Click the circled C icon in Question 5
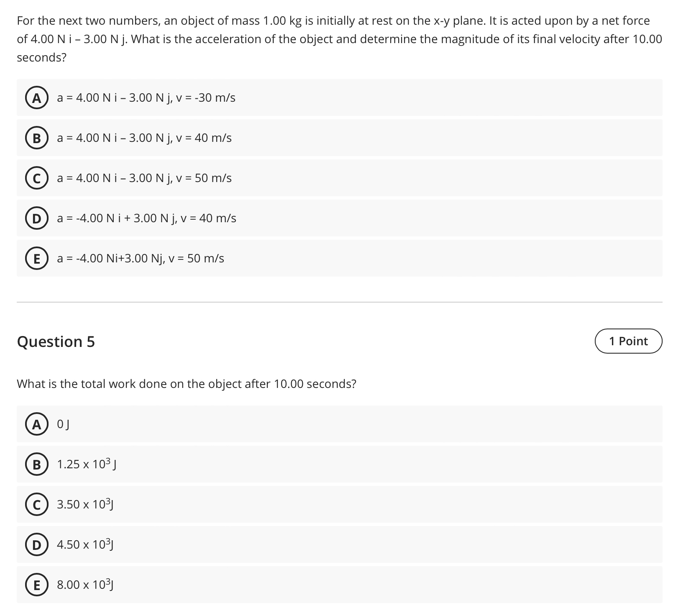The height and width of the screenshot is (616, 686). point(37,504)
